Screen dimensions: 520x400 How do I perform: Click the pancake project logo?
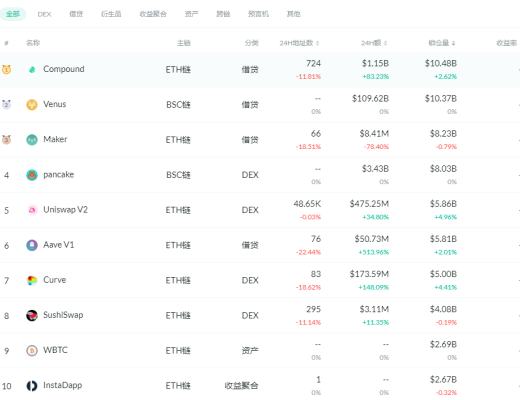point(32,175)
